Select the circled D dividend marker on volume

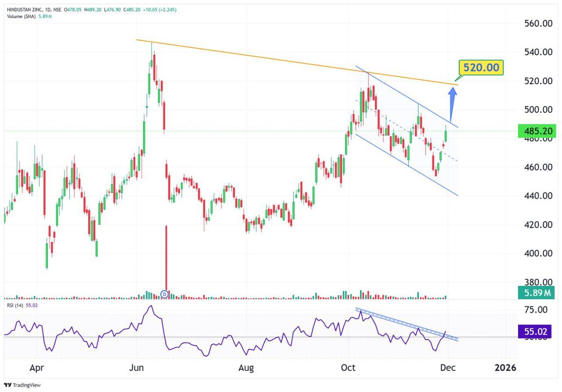click(x=164, y=294)
